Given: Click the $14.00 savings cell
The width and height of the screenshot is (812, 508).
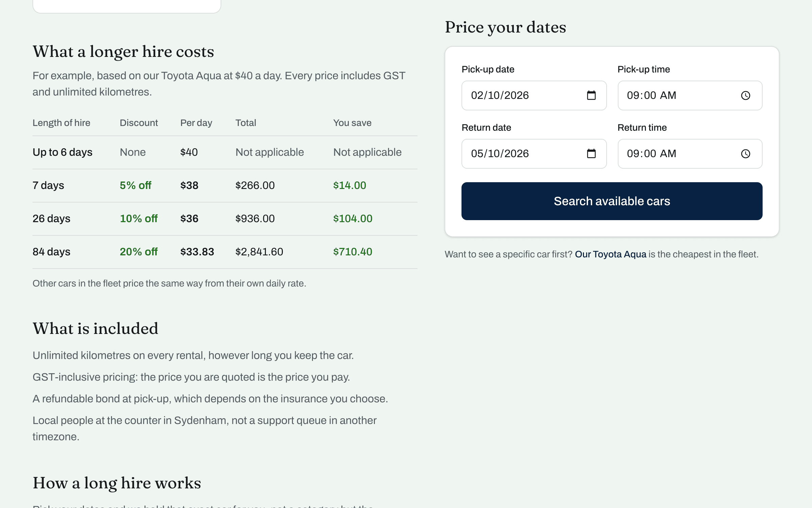Looking at the screenshot, I should click(x=349, y=186).
